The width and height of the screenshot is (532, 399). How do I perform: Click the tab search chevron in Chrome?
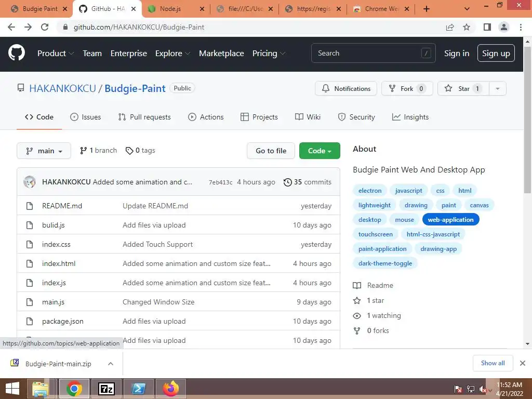[x=467, y=9]
